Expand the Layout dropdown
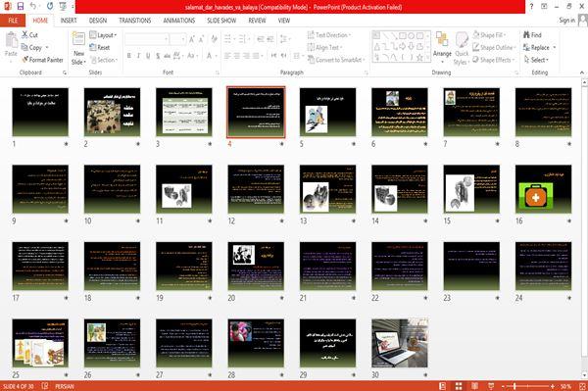This screenshot has height=391, width=588. coord(103,35)
